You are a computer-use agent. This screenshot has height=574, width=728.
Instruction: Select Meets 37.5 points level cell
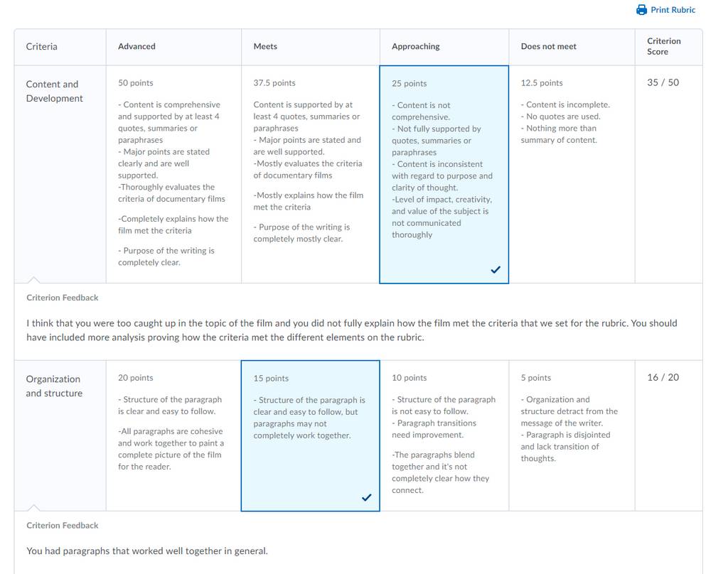click(311, 175)
